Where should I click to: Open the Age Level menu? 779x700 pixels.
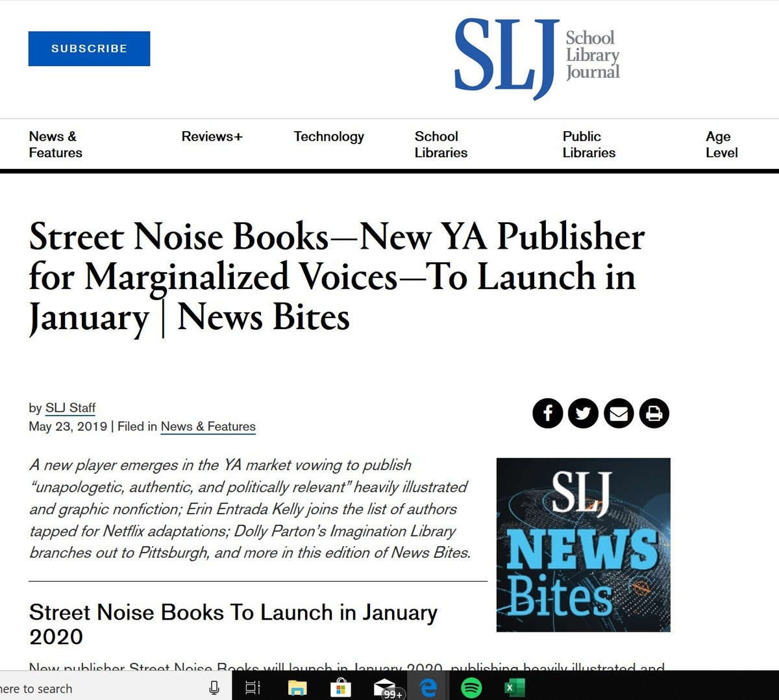[722, 144]
